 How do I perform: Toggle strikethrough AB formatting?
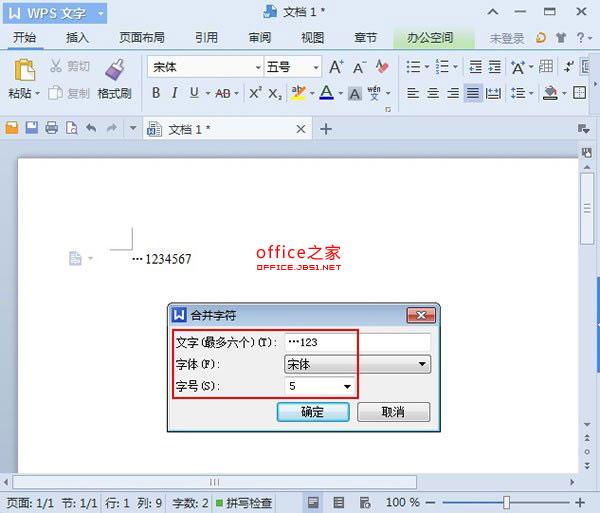point(223,93)
